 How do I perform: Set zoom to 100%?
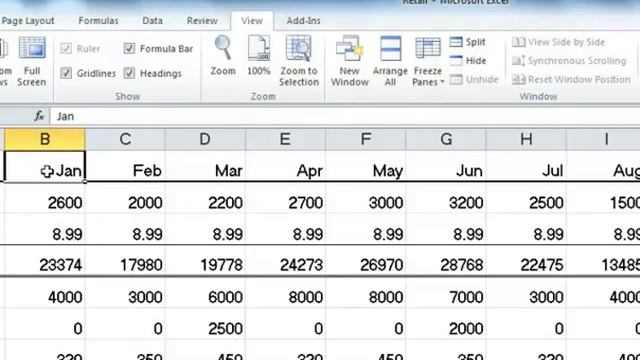(x=259, y=55)
